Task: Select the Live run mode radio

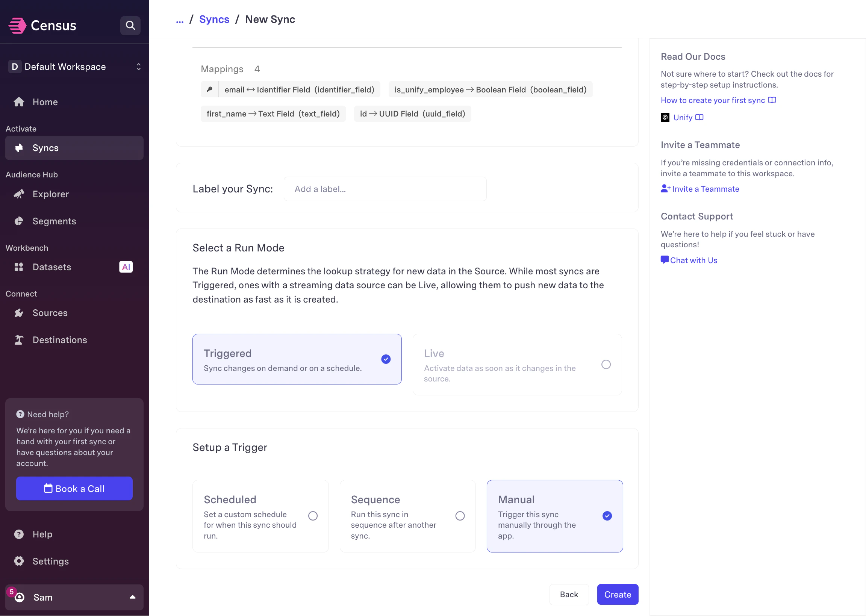Action: coord(606,365)
